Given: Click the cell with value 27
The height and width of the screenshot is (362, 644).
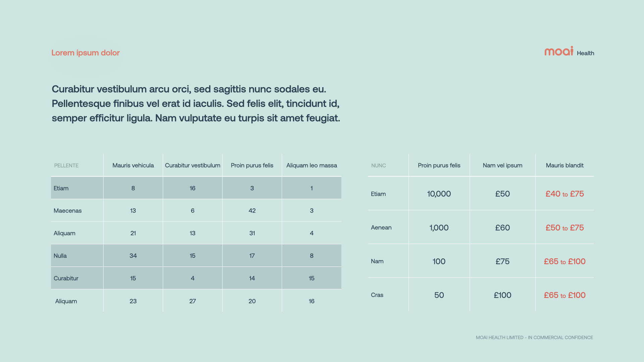Looking at the screenshot, I should point(193,301).
